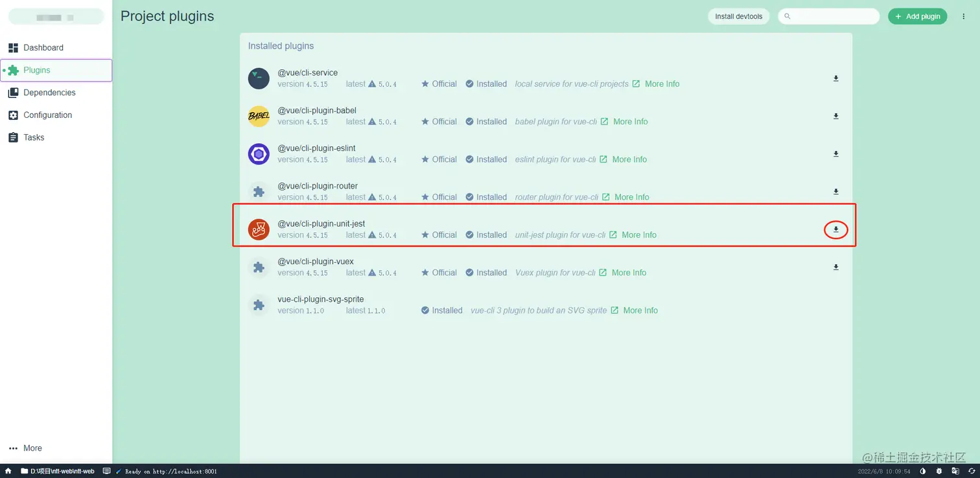Open the Dashboard sidebar item

click(x=56, y=48)
